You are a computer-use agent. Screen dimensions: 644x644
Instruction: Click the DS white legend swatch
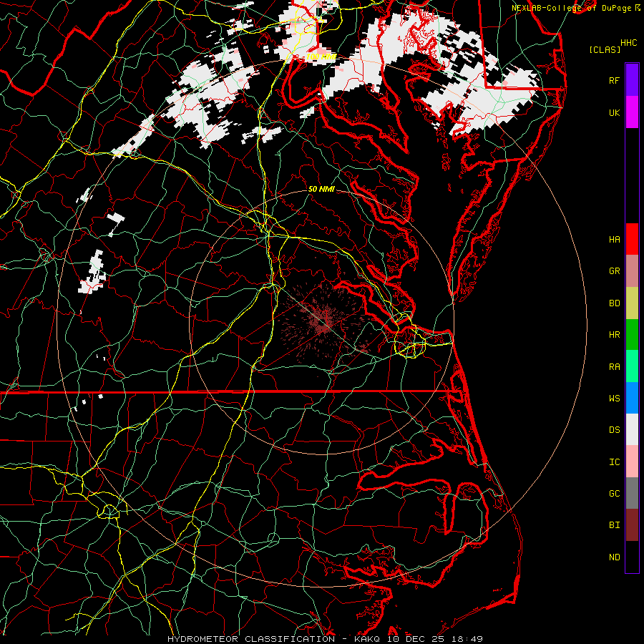point(632,429)
